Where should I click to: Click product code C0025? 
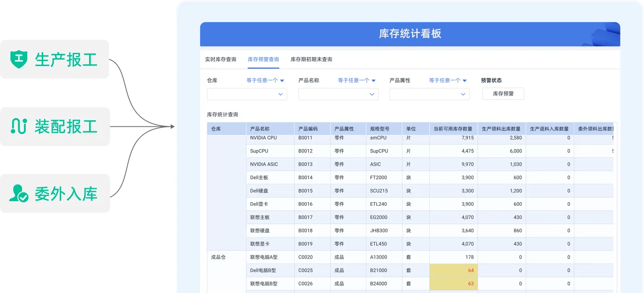click(x=305, y=270)
